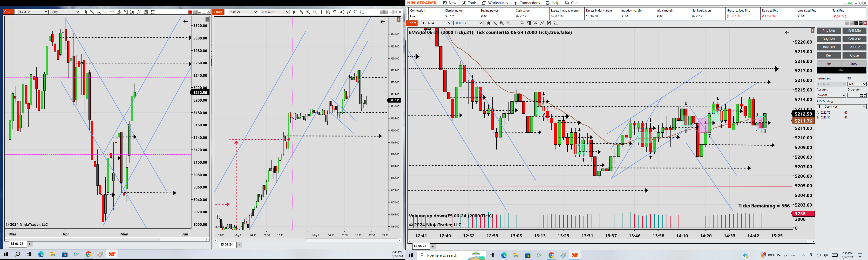Open the weather widget in taskbar

[778, 255]
